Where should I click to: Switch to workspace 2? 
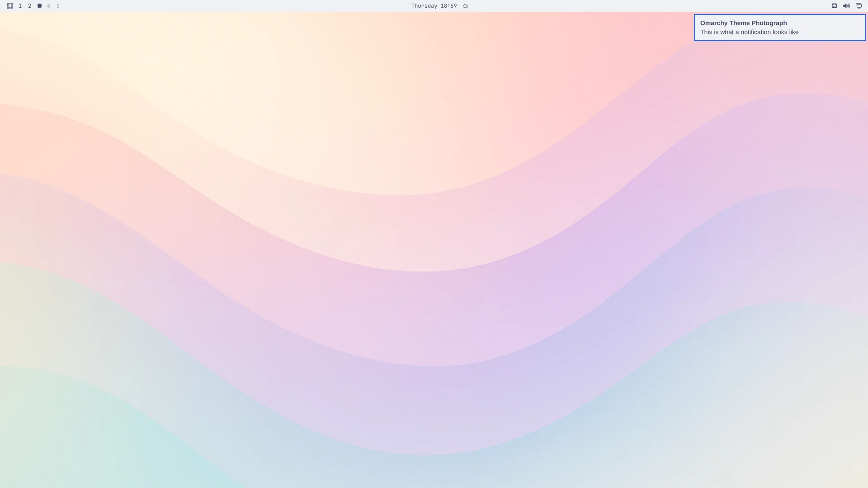(30, 6)
